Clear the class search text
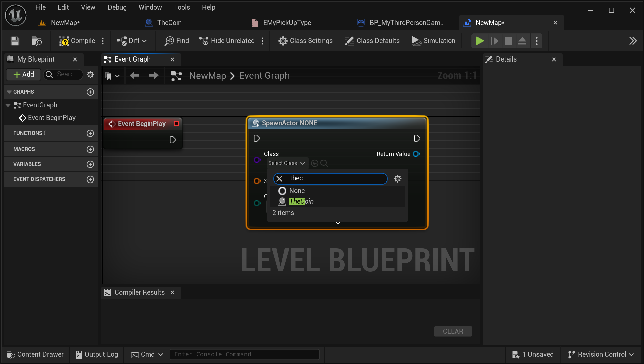Viewport: 644px width, 364px height. [279, 179]
